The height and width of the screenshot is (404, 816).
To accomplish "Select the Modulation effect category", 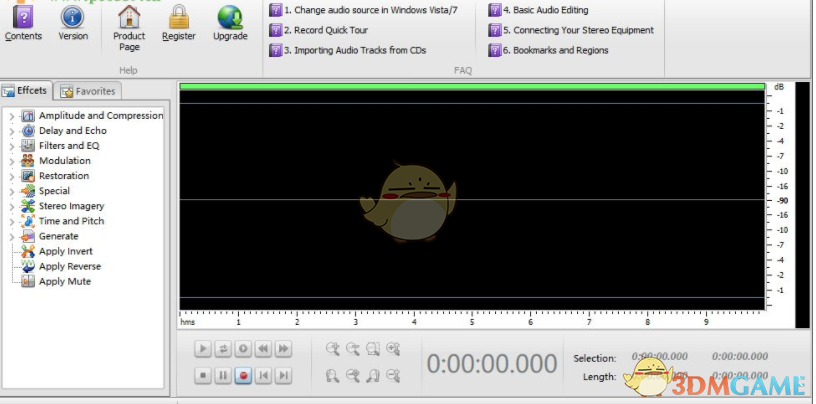I will coord(65,161).
